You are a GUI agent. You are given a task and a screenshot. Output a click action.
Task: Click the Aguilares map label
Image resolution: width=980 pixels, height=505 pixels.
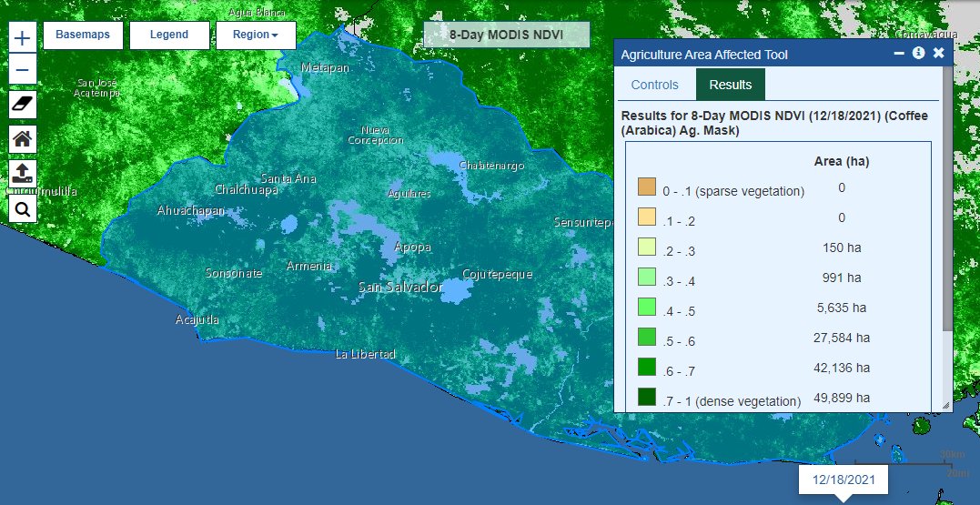pyautogui.click(x=409, y=194)
